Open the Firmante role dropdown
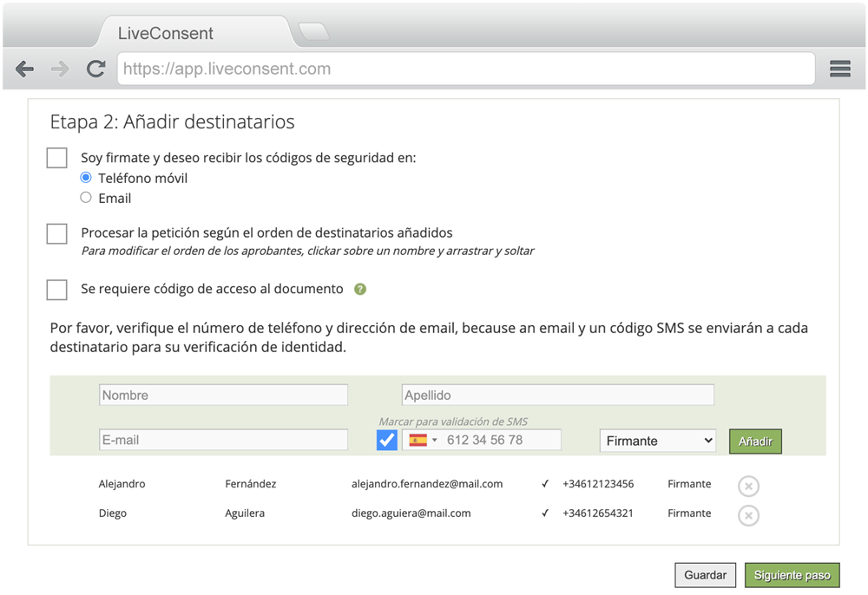The width and height of the screenshot is (868, 595). 657,440
